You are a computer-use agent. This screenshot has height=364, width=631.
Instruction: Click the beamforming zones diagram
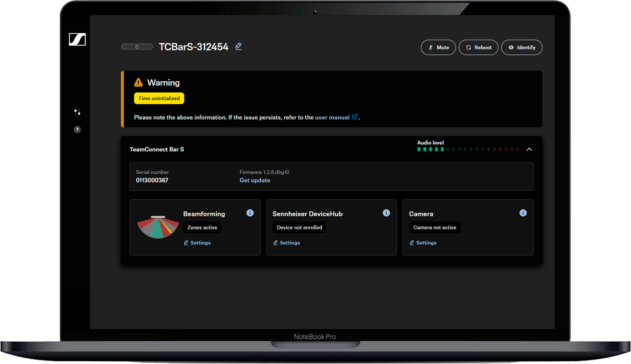(158, 227)
